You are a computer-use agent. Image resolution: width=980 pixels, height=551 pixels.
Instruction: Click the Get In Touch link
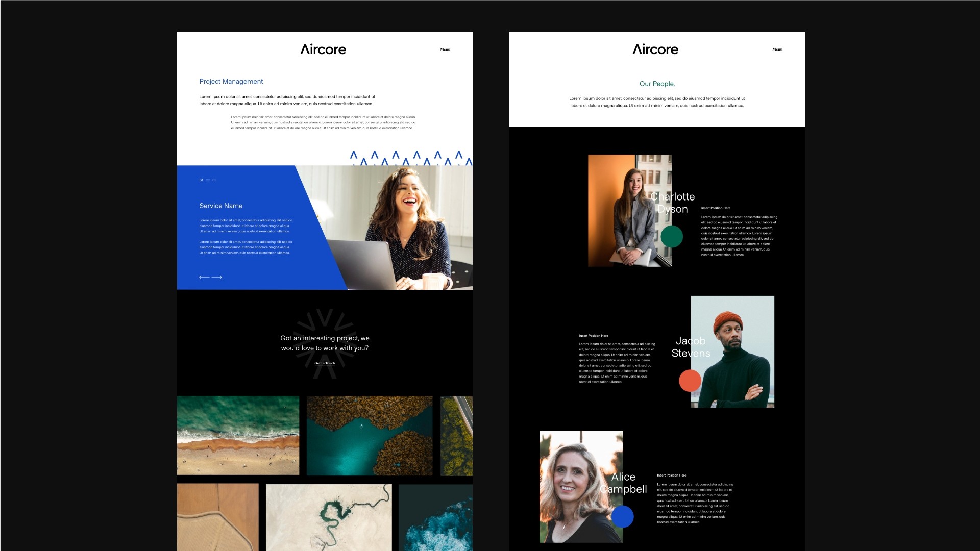[x=325, y=363]
